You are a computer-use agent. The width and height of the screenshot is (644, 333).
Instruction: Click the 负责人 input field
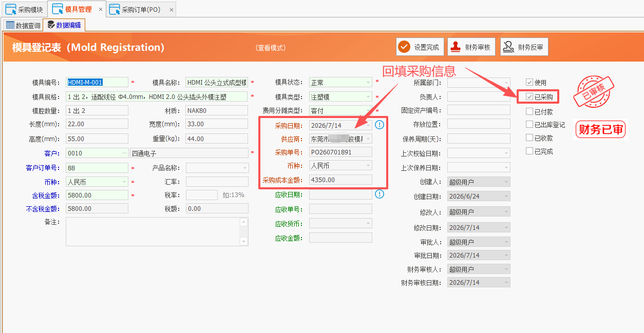(x=479, y=96)
